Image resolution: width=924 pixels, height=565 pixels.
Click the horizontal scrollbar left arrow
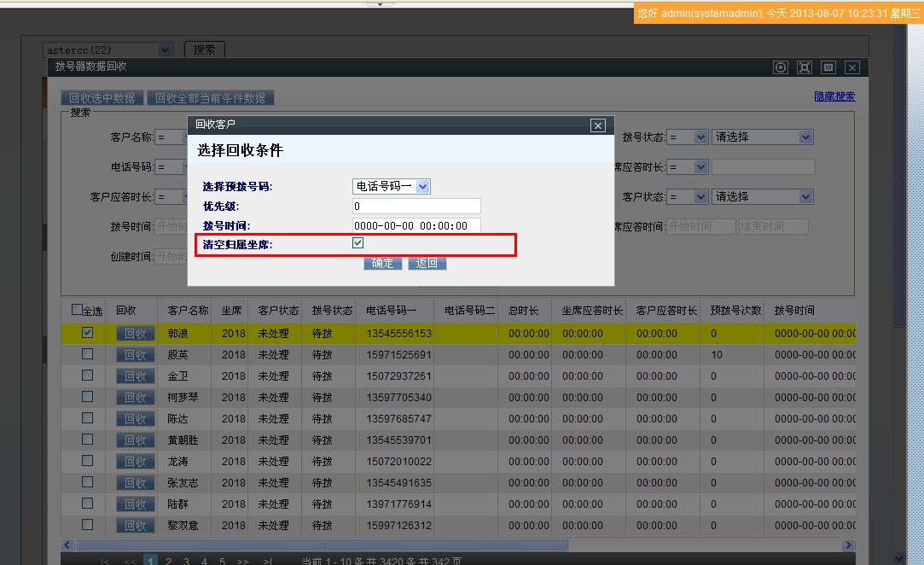coord(67,545)
